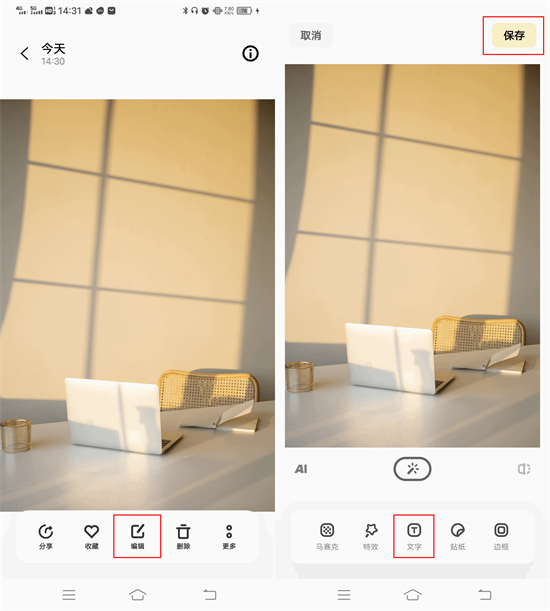Click the 保存 save button

(514, 35)
